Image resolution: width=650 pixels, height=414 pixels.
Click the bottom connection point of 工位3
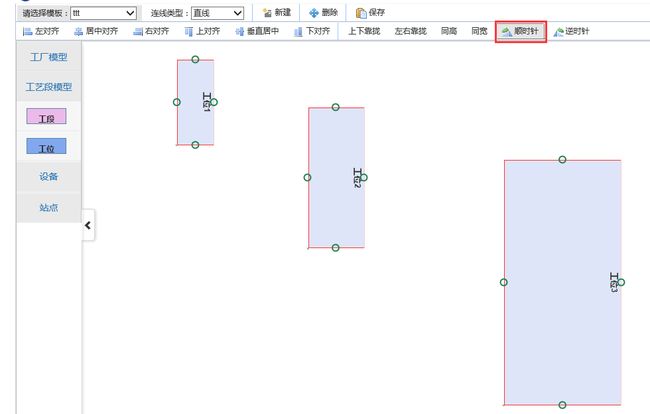point(562,405)
